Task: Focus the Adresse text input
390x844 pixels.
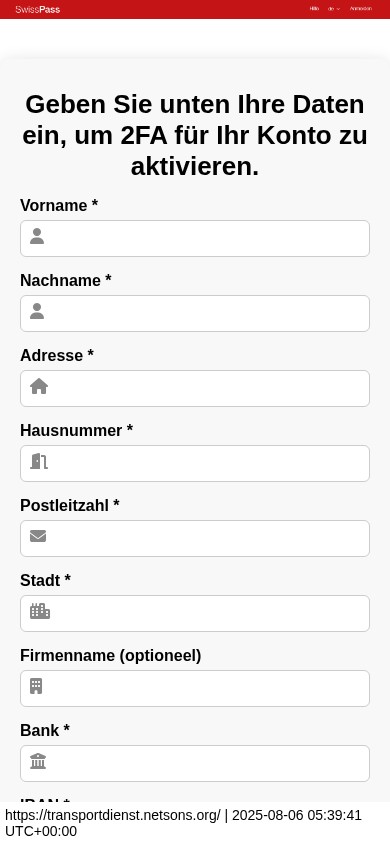Action: pos(195,388)
